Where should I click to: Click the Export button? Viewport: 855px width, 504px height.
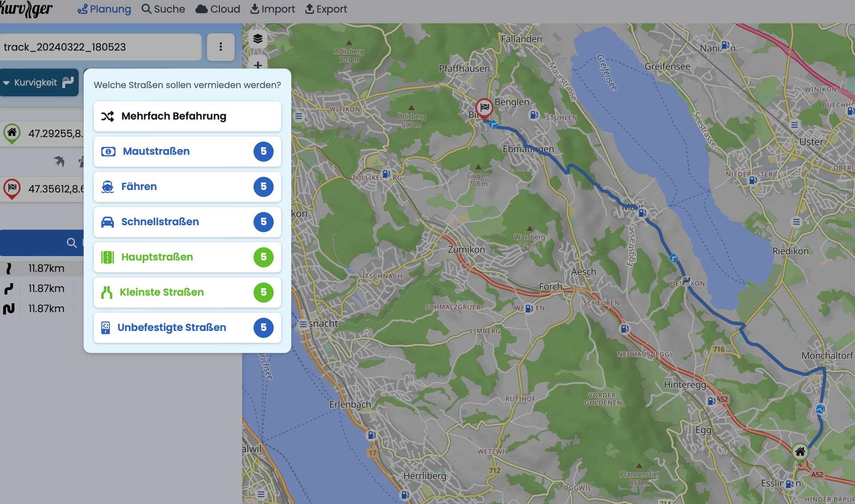(326, 9)
